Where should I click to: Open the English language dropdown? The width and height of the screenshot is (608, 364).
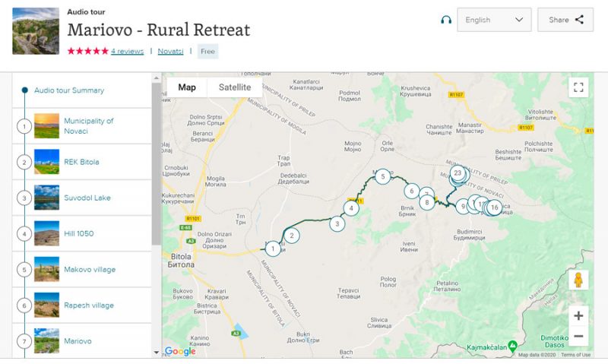coord(493,20)
